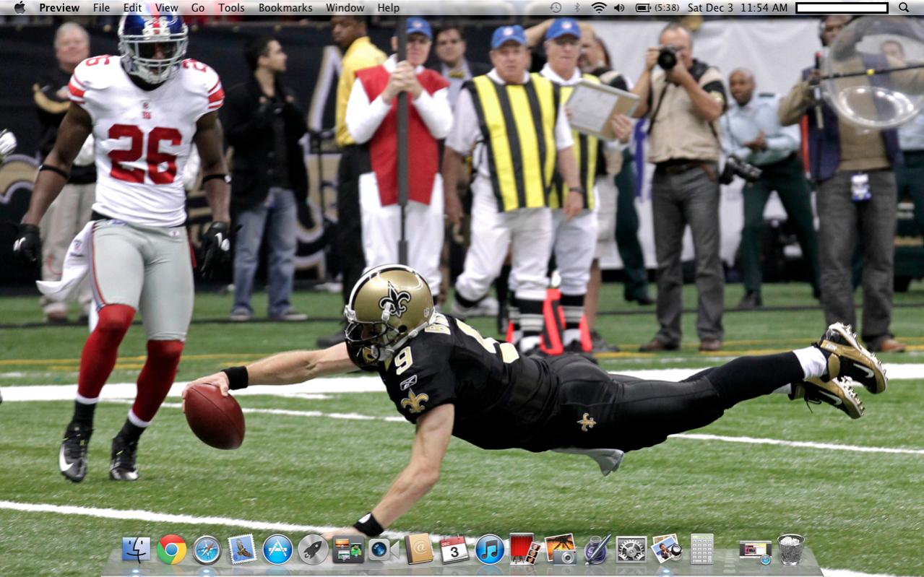This screenshot has height=577, width=924.
Task: Launch iPhoto from the Dock
Action: pyautogui.click(x=561, y=549)
